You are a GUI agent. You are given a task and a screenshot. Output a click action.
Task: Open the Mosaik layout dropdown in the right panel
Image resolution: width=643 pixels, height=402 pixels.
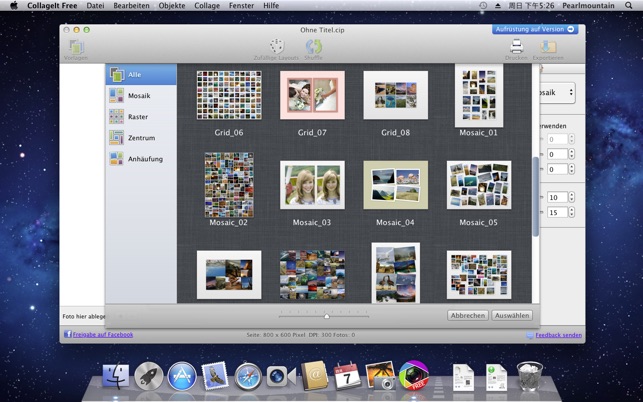click(x=558, y=93)
